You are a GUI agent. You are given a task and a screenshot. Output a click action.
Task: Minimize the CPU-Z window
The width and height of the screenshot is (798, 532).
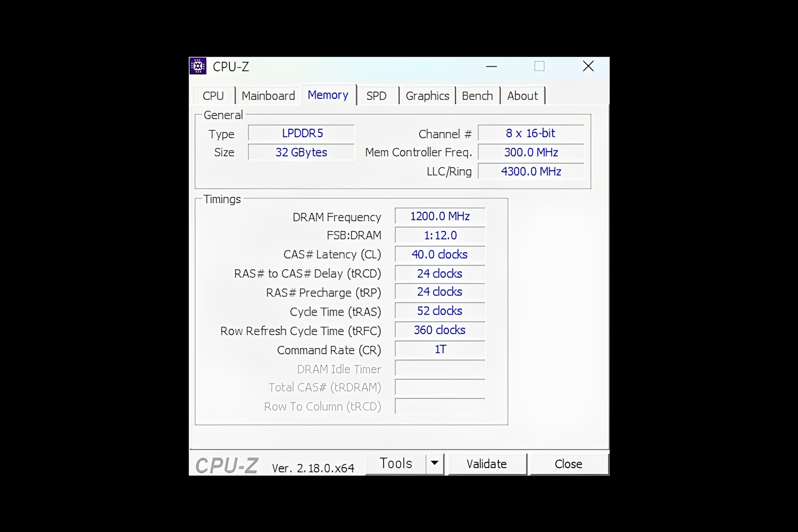tap(491, 66)
